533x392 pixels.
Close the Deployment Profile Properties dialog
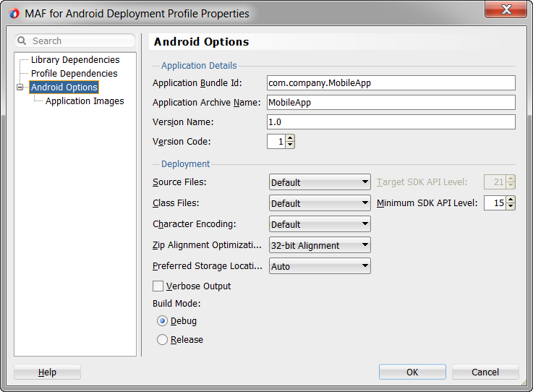click(x=506, y=9)
